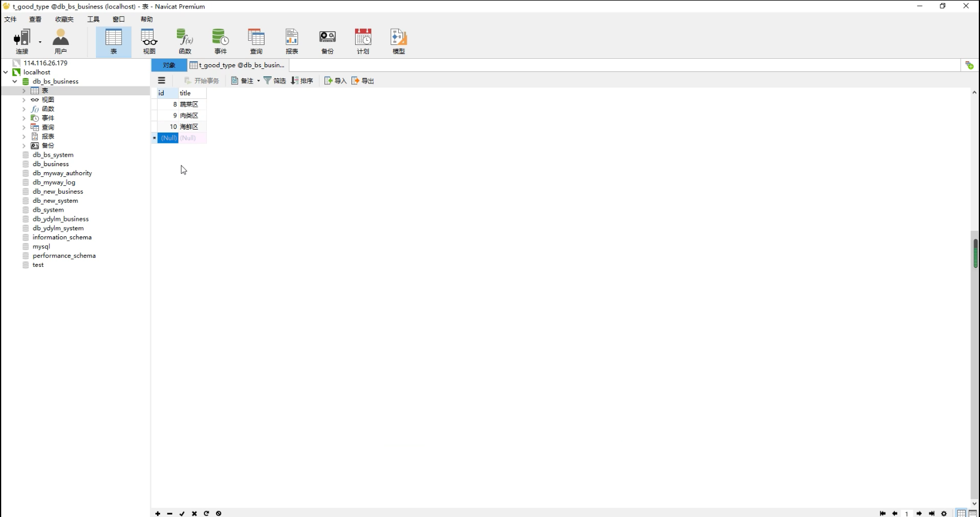Select the cell containing 海鲜区
The width and height of the screenshot is (980, 517).
[x=193, y=127]
